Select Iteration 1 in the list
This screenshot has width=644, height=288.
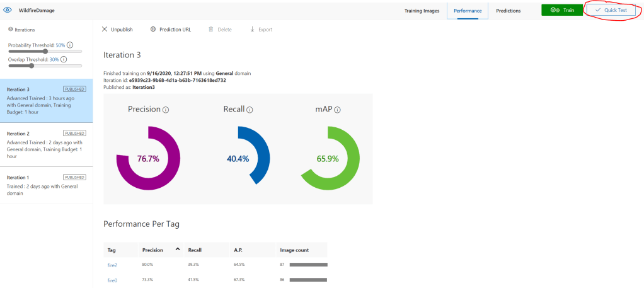coord(47,185)
